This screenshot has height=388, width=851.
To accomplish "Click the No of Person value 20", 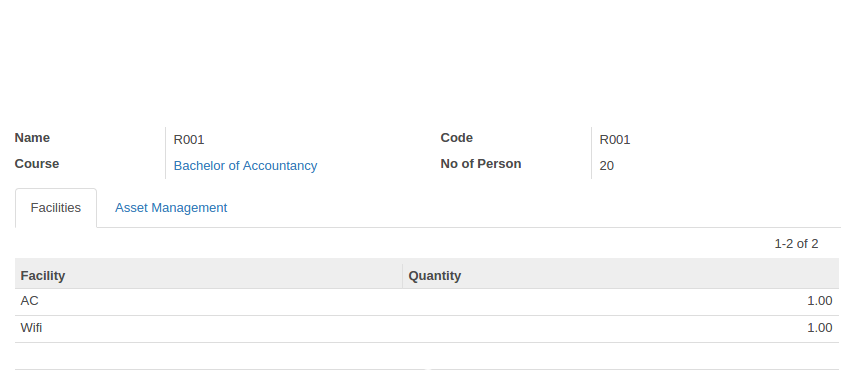I will pyautogui.click(x=607, y=166).
